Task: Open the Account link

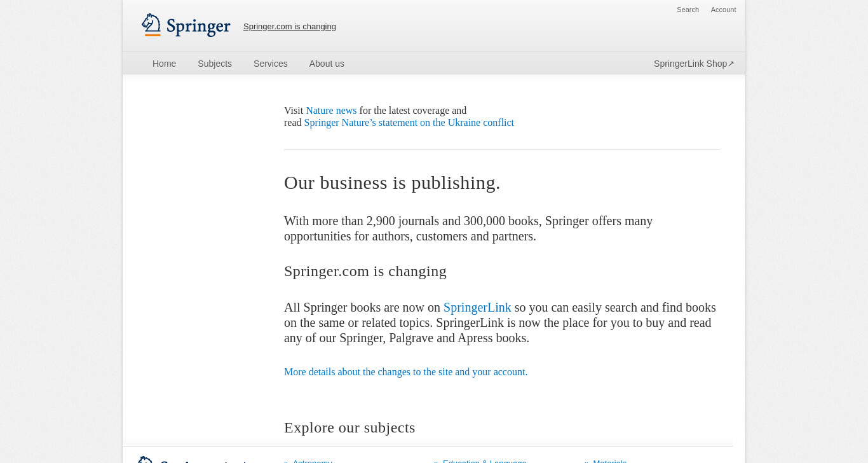Action: tap(723, 10)
